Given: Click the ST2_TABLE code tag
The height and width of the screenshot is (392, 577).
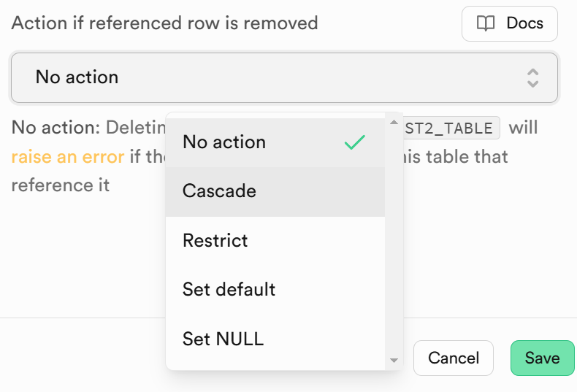Looking at the screenshot, I should coord(451,128).
